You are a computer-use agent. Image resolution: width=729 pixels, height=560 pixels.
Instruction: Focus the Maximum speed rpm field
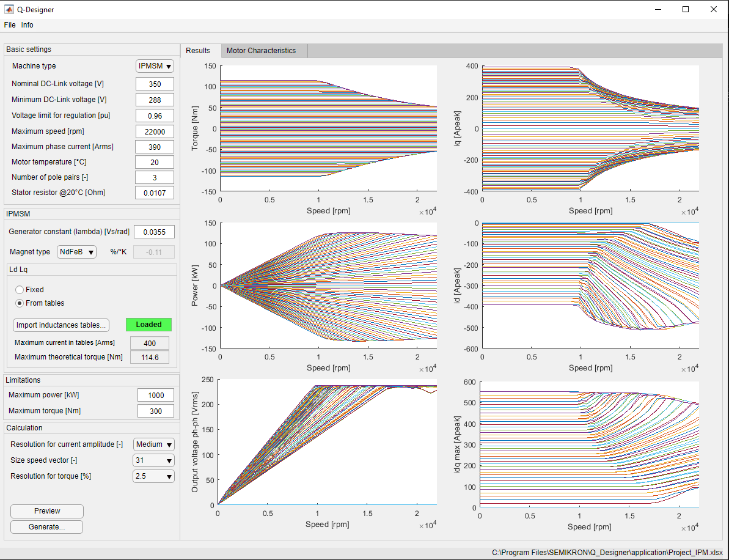[x=155, y=131]
